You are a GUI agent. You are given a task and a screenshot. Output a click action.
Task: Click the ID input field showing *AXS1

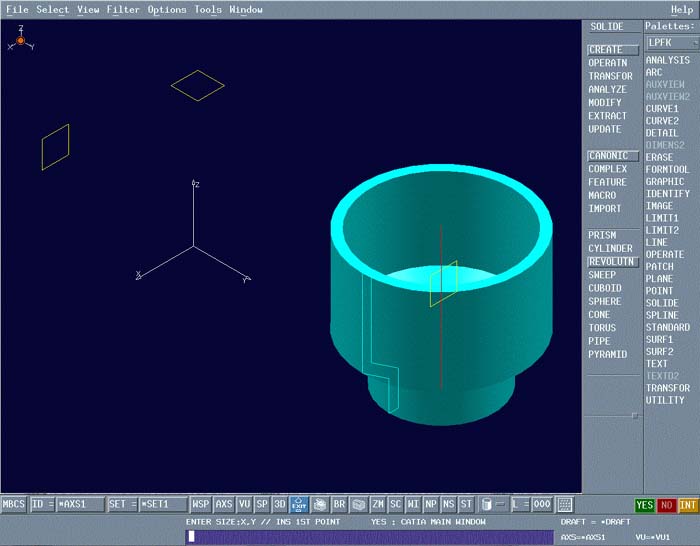pos(79,505)
